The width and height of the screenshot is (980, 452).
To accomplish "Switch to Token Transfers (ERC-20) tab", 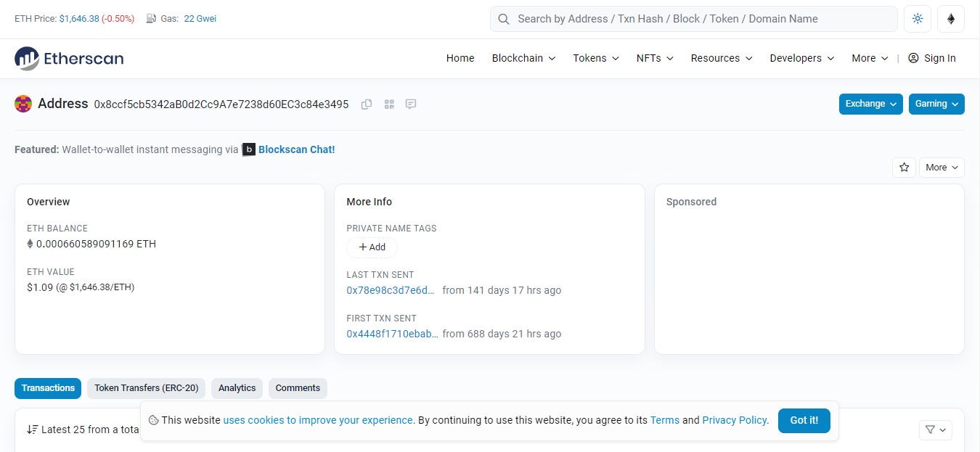I will coord(146,388).
